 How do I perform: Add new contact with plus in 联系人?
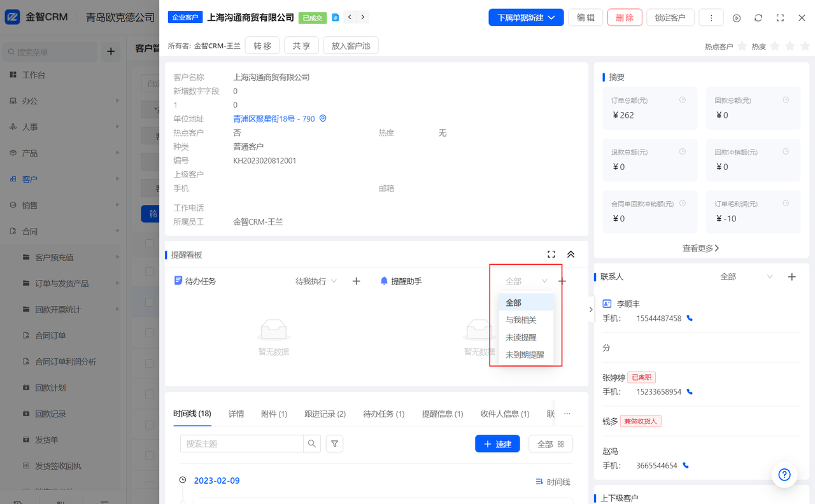792,277
